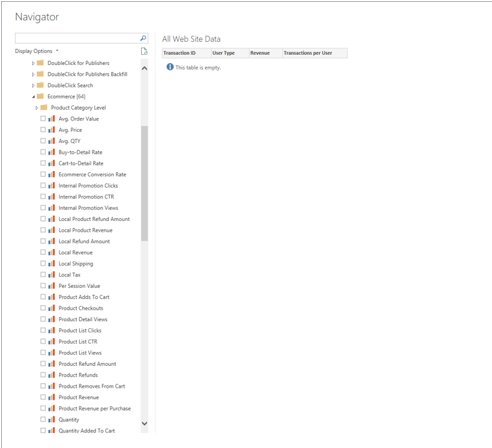Image resolution: width=492 pixels, height=448 pixels.
Task: Enable the Product Refunds checkbox
Action: [x=43, y=375]
